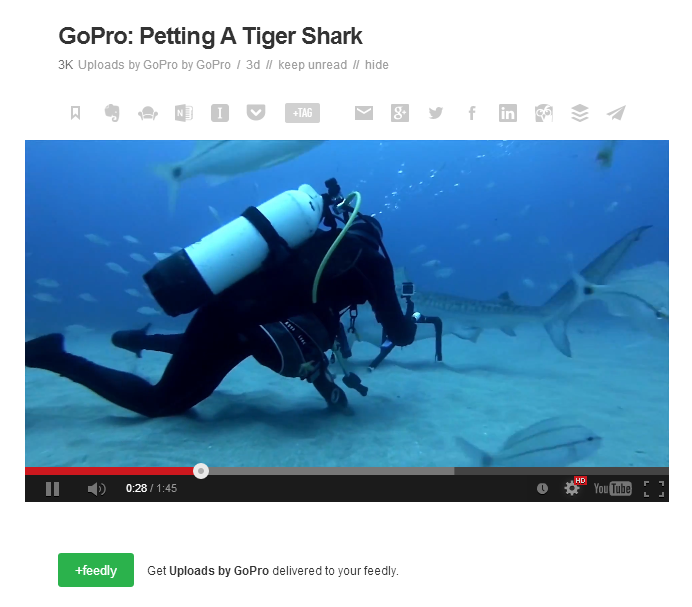Open YouTube settings gear with HD badge

pos(573,488)
